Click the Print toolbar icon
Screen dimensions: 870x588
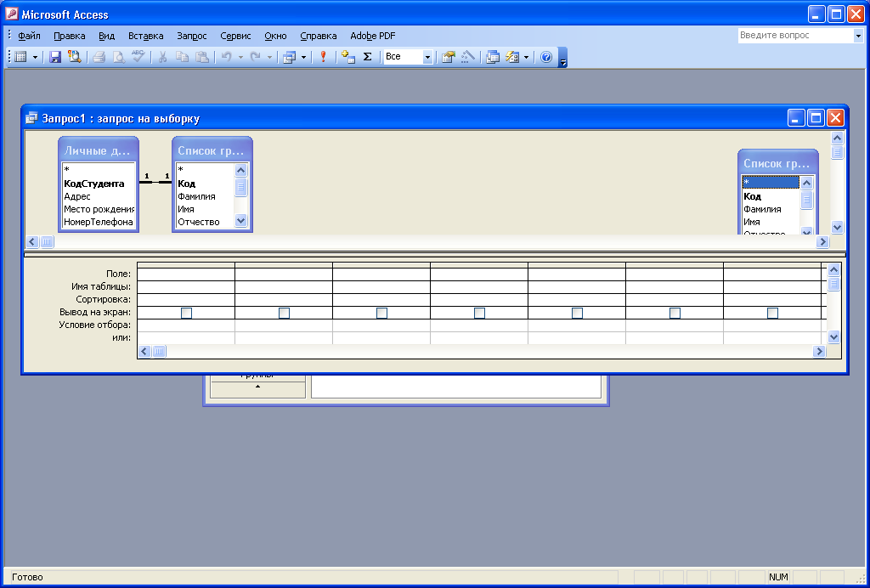coord(99,57)
